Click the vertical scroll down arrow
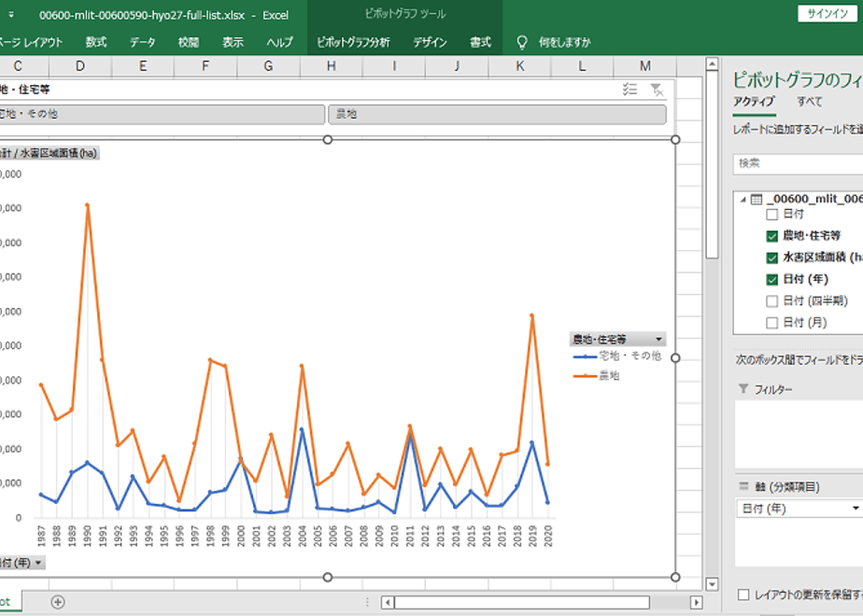Screen dimensions: 863x616 point(712,584)
